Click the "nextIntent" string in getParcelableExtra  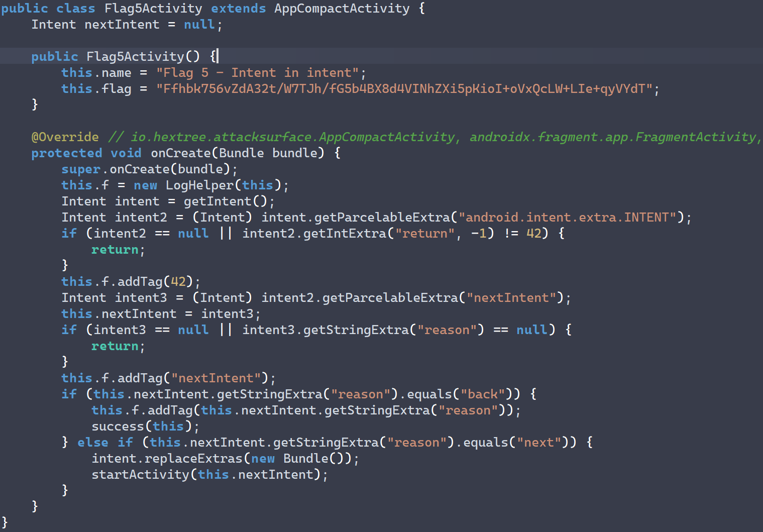coord(511,298)
